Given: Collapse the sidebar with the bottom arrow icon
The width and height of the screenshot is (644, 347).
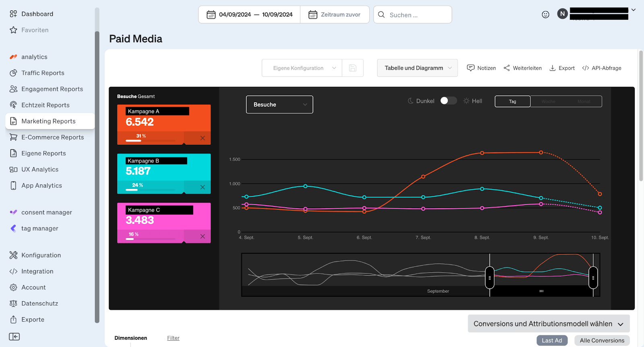Looking at the screenshot, I should pyautogui.click(x=14, y=337).
